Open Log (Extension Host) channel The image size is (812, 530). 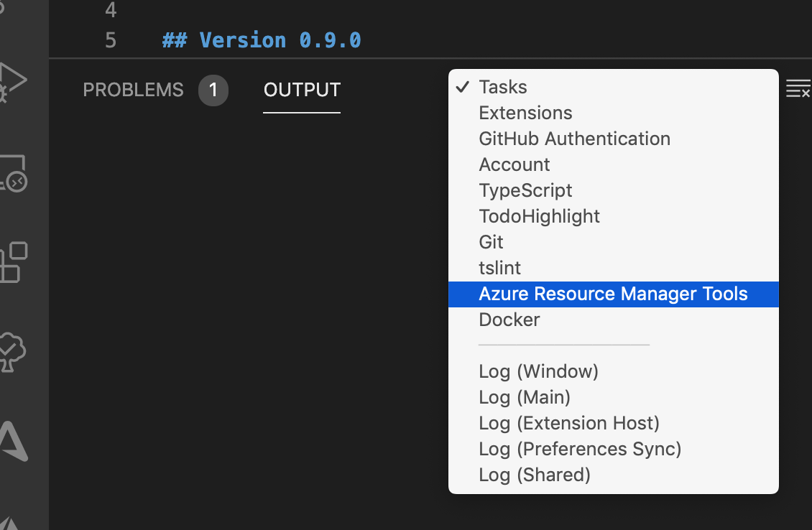(613, 424)
